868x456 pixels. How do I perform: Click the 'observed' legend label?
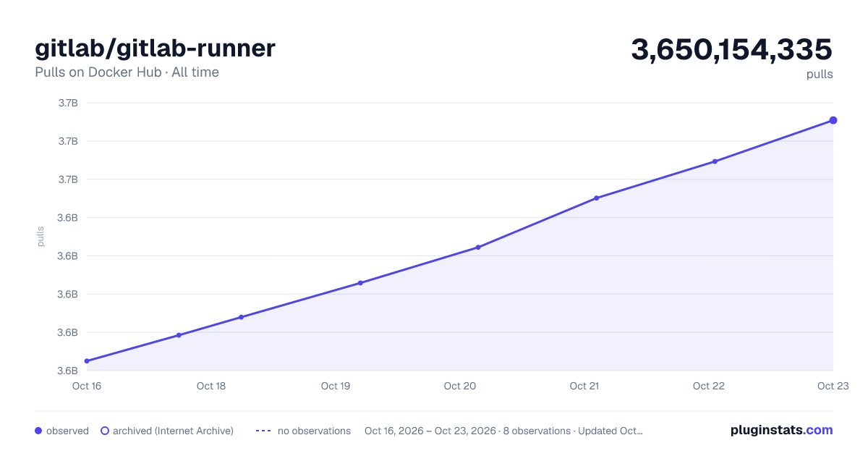pyautogui.click(x=67, y=431)
